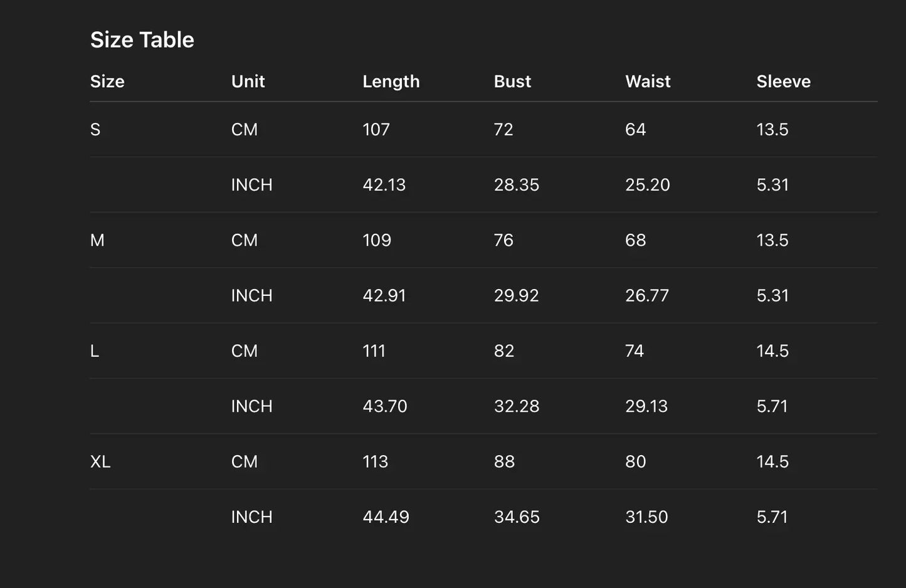Click the 107 length value
Image resolution: width=906 pixels, height=588 pixels.
coord(376,130)
